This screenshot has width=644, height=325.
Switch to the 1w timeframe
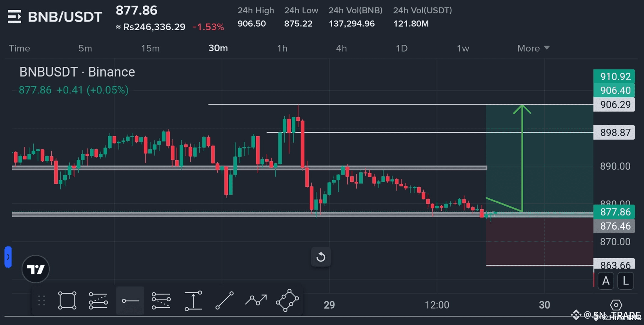click(463, 48)
